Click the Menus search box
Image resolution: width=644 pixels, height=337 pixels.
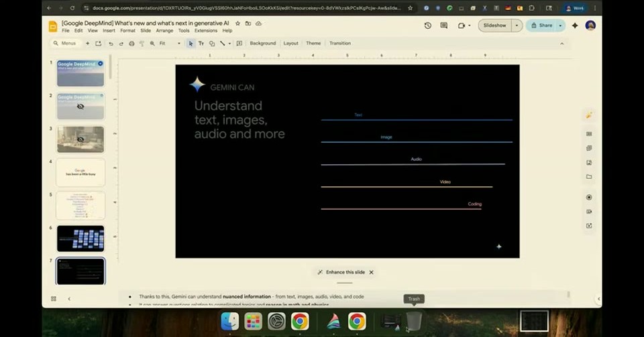click(66, 43)
